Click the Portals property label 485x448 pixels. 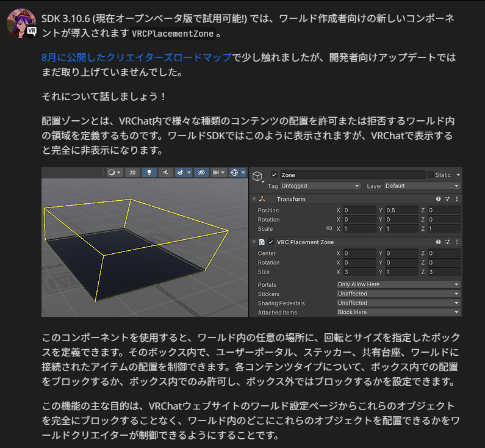tap(267, 284)
